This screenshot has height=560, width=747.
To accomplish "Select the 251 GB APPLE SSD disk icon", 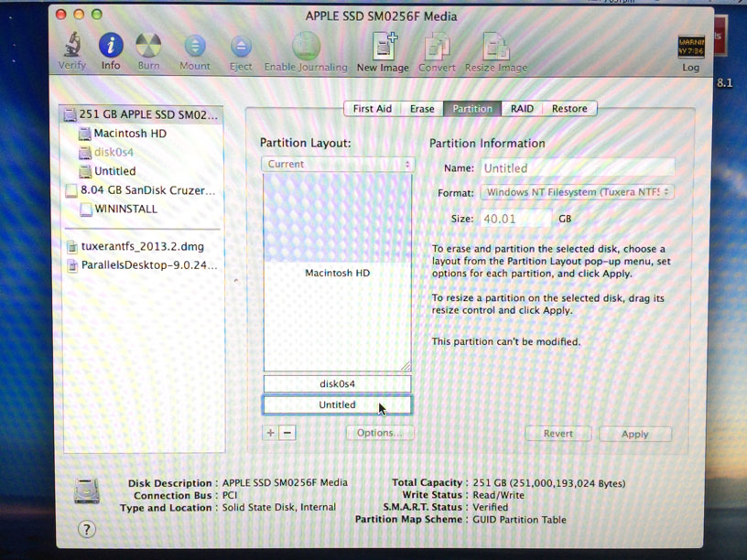I will coord(70,114).
